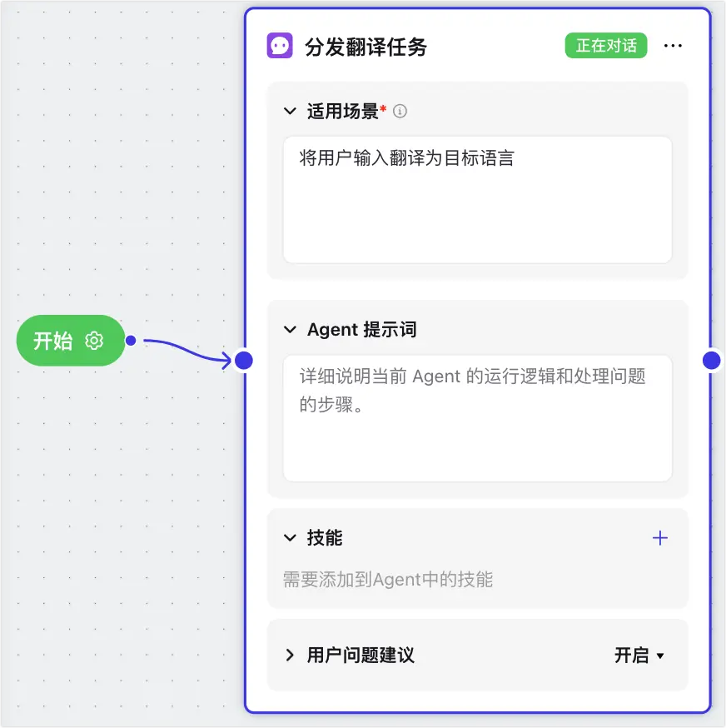Open the 开启 dropdown for 用户问题建议
This screenshot has height=728, width=726.
[x=639, y=656]
